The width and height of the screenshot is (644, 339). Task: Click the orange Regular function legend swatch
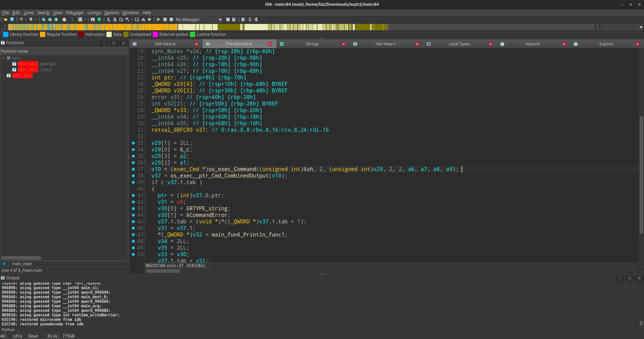click(43, 34)
